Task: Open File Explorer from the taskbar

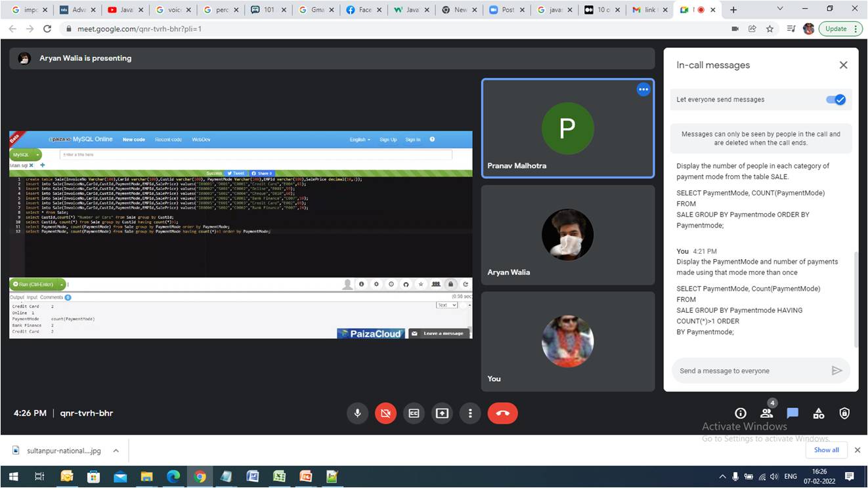Action: tap(146, 477)
